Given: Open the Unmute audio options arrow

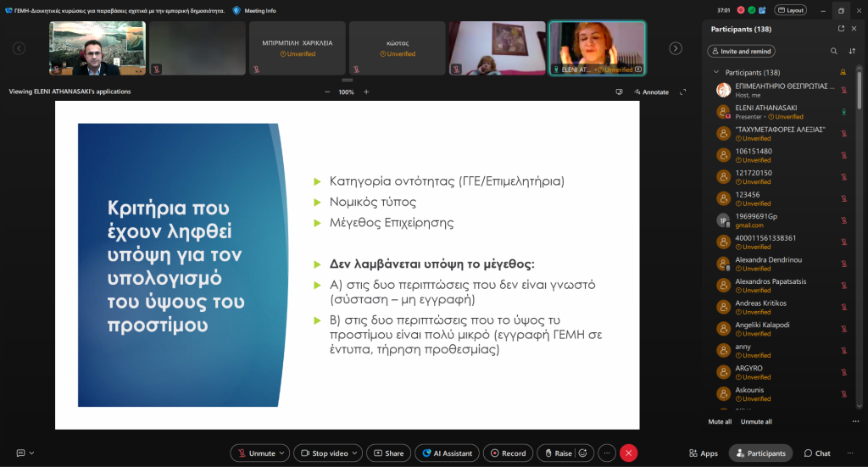Looking at the screenshot, I should tap(282, 453).
